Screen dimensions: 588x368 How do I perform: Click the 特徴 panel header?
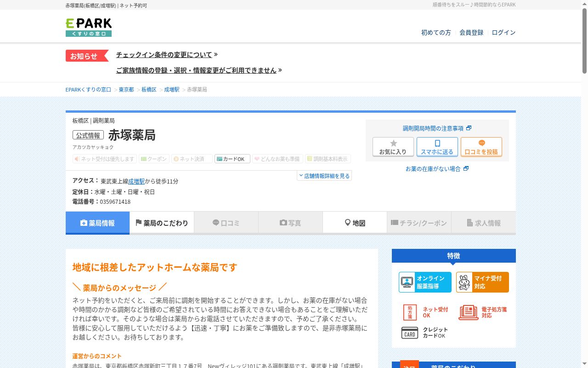point(454,256)
